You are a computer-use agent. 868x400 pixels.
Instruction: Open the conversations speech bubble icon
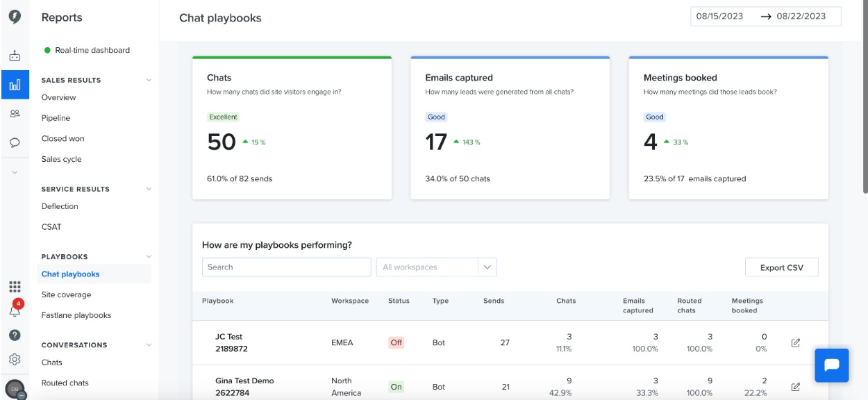click(x=15, y=142)
